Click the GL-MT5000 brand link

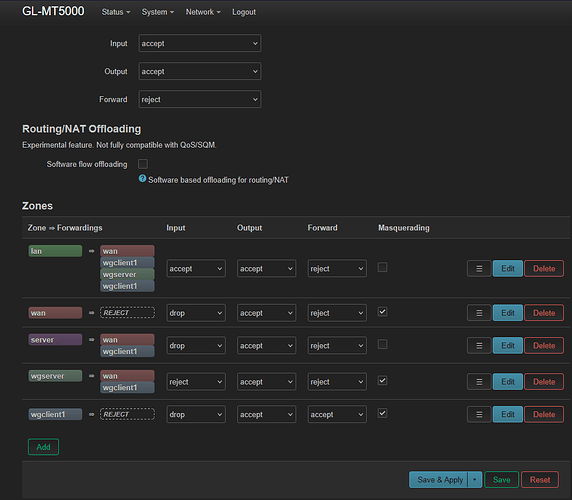pos(53,11)
